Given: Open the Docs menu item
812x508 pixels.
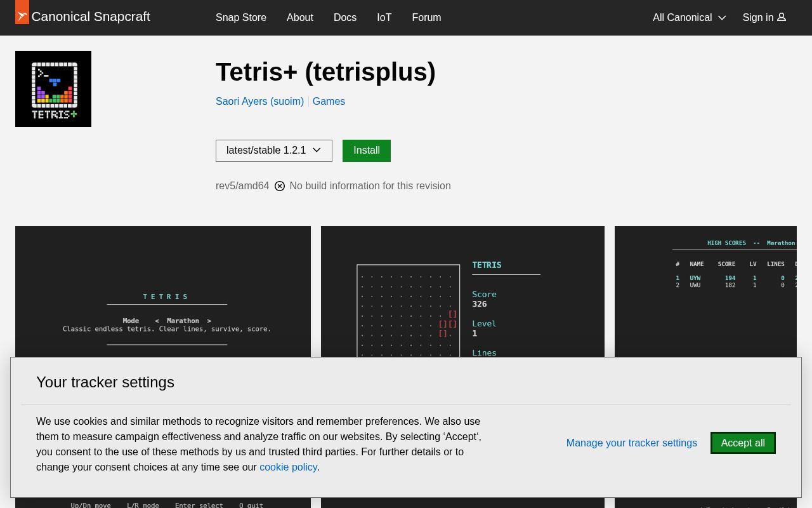Looking at the screenshot, I should tap(345, 17).
